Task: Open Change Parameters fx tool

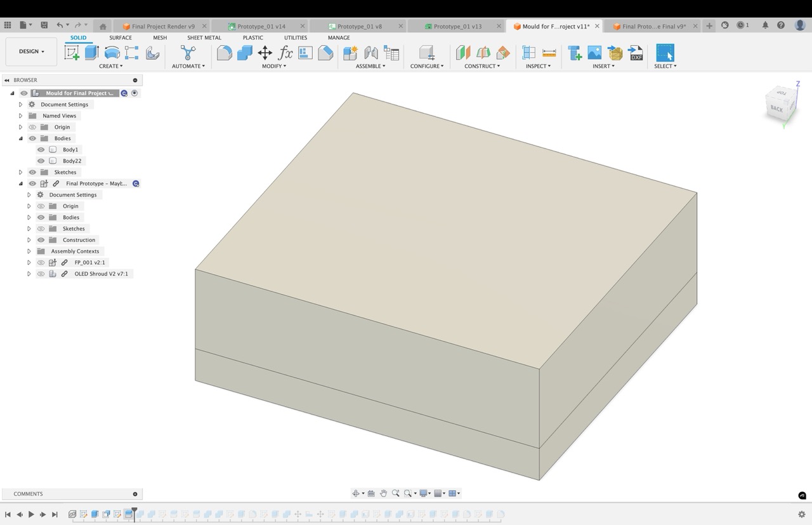Action: click(x=285, y=53)
